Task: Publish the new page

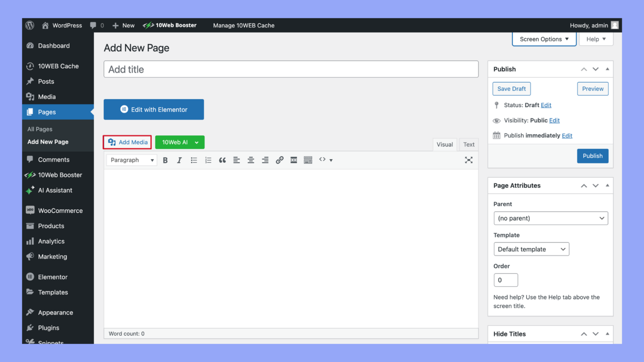Action: 592,155
